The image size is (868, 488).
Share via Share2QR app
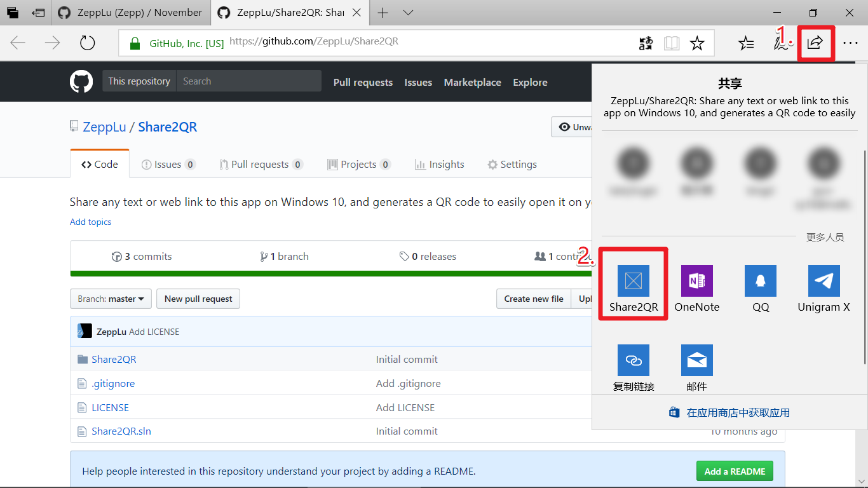click(x=634, y=289)
